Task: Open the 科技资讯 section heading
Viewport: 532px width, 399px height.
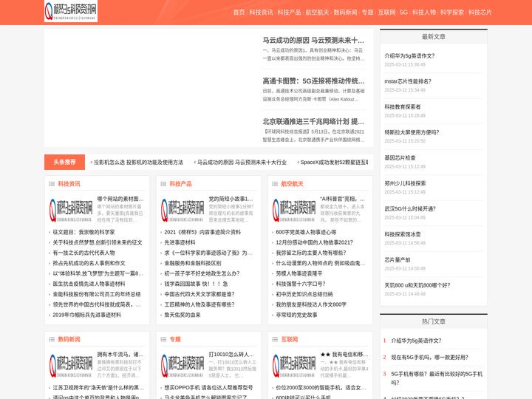Action: [x=69, y=184]
